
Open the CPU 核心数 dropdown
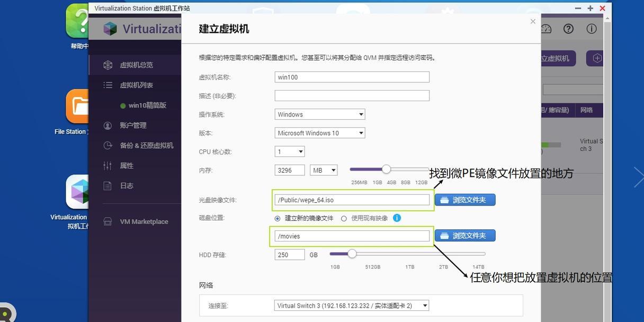(x=290, y=151)
